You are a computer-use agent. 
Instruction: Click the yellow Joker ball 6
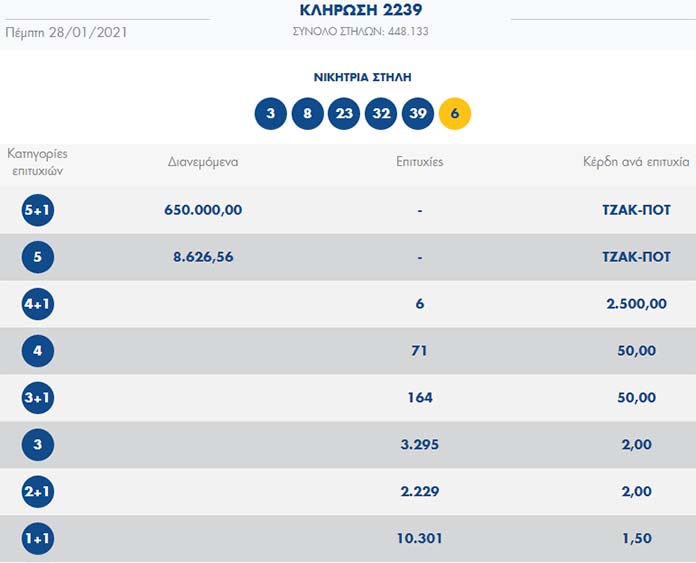455,113
